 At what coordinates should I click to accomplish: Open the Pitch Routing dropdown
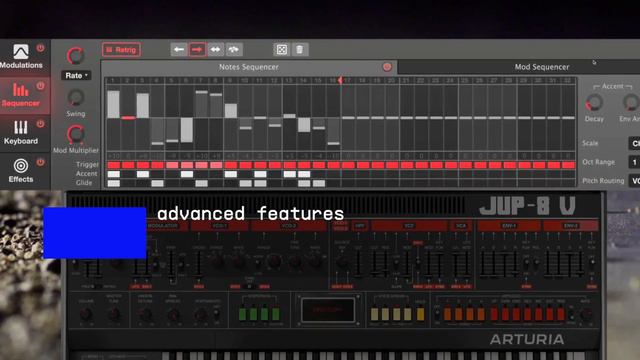634,180
